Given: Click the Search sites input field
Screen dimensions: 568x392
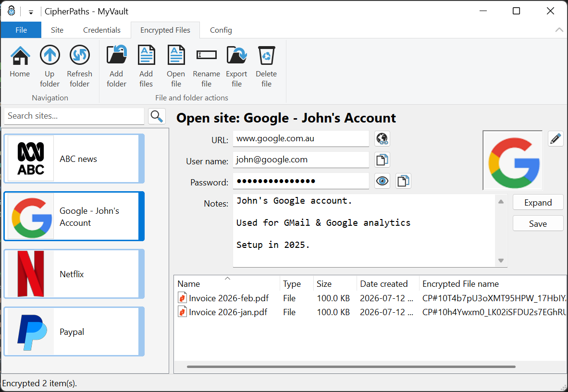Looking at the screenshot, I should pos(74,116).
